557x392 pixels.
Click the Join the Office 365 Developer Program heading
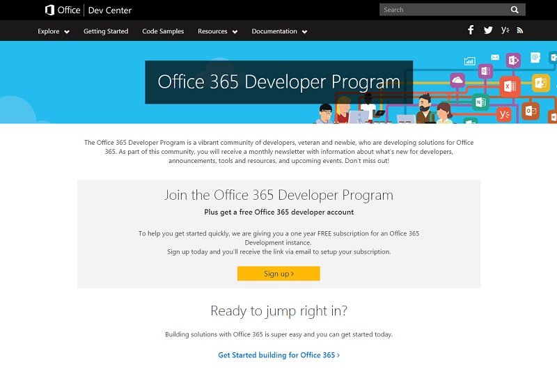278,195
